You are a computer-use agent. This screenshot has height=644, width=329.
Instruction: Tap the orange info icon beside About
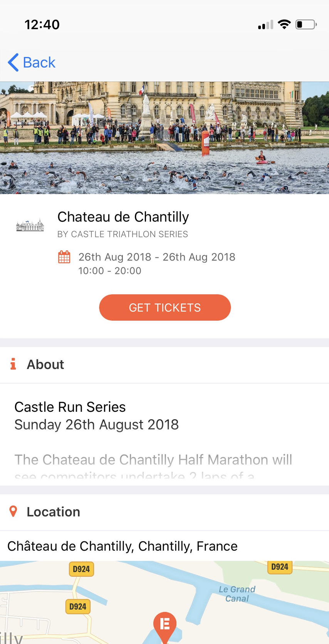pyautogui.click(x=13, y=364)
